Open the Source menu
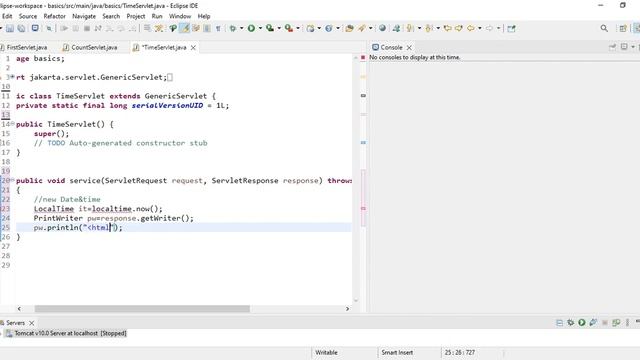Image resolution: width=640 pixels, height=360 pixels. tap(28, 16)
